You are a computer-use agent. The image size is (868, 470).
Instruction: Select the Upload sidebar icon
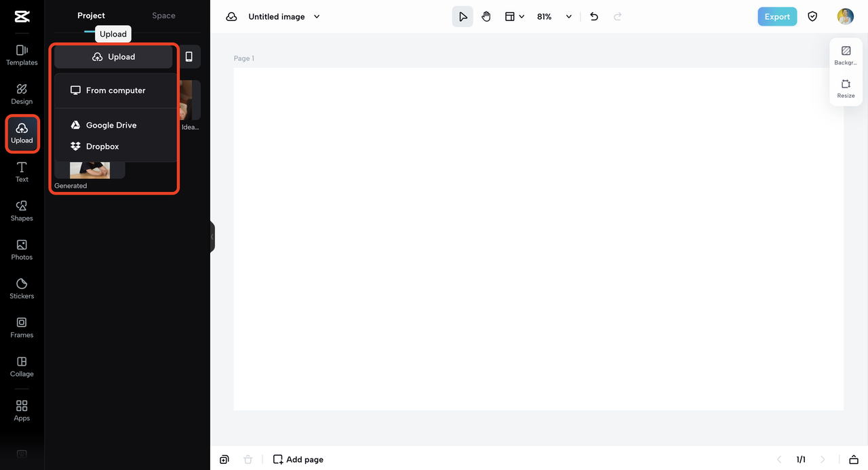pos(22,134)
